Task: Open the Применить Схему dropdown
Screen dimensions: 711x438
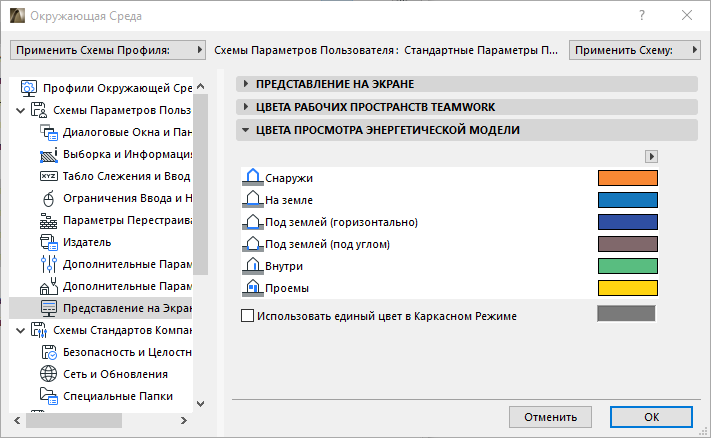Action: 633,49
